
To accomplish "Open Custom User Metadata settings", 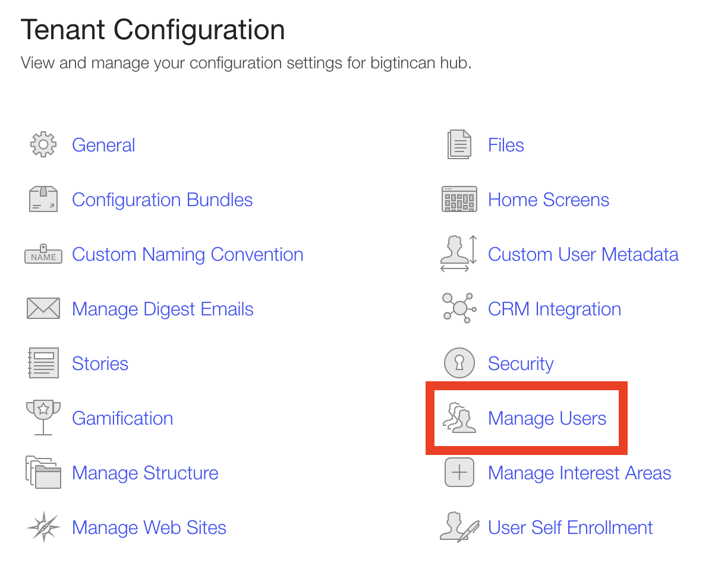I will [x=583, y=255].
